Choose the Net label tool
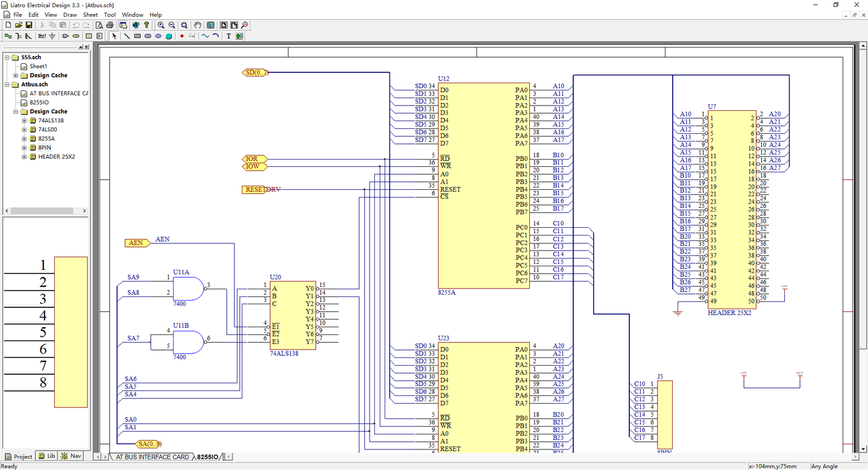The height and width of the screenshot is (470, 868). pos(42,36)
